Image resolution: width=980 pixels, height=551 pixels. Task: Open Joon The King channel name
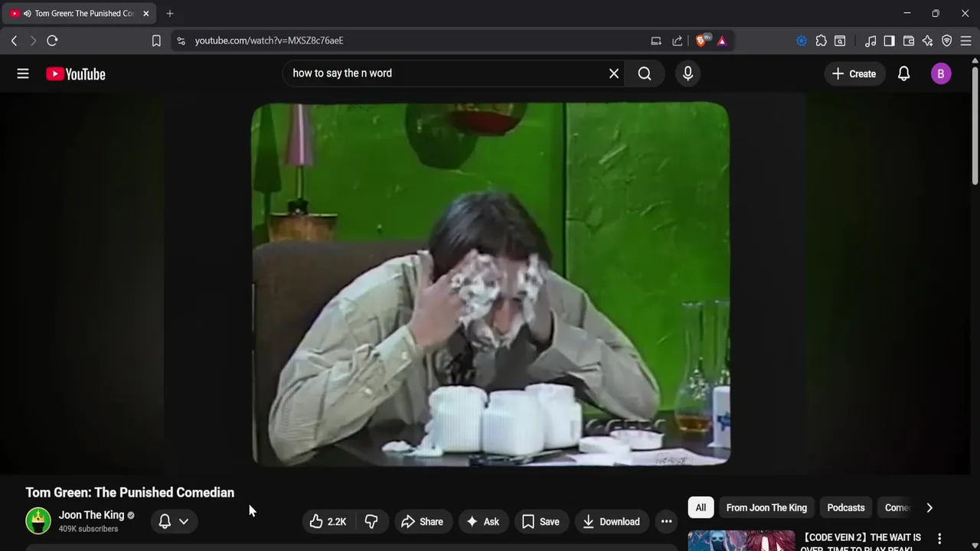point(91,515)
